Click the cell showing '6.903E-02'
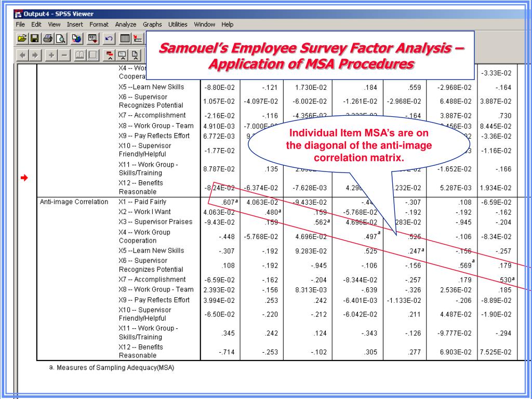532x399 pixels. click(456, 352)
